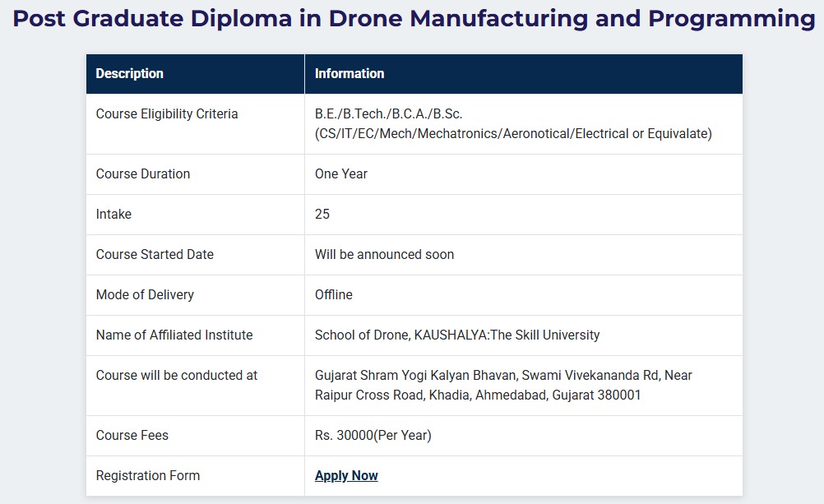Select the Name of Affiliated Institute label
824x504 pixels.
coord(174,335)
